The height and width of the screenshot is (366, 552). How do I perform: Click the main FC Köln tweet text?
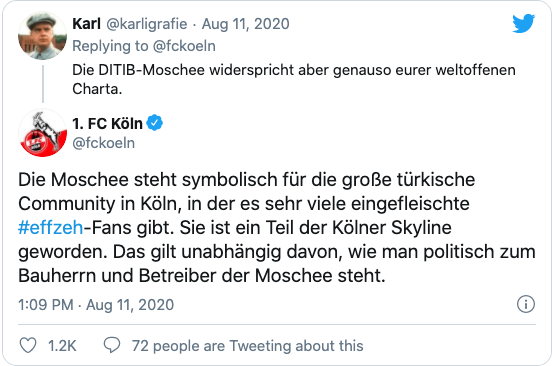[277, 227]
